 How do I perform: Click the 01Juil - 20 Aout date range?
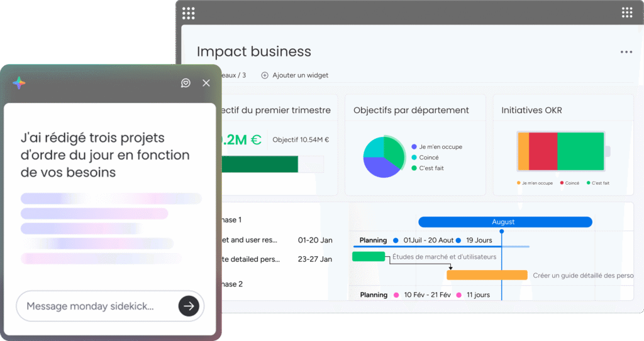point(428,241)
